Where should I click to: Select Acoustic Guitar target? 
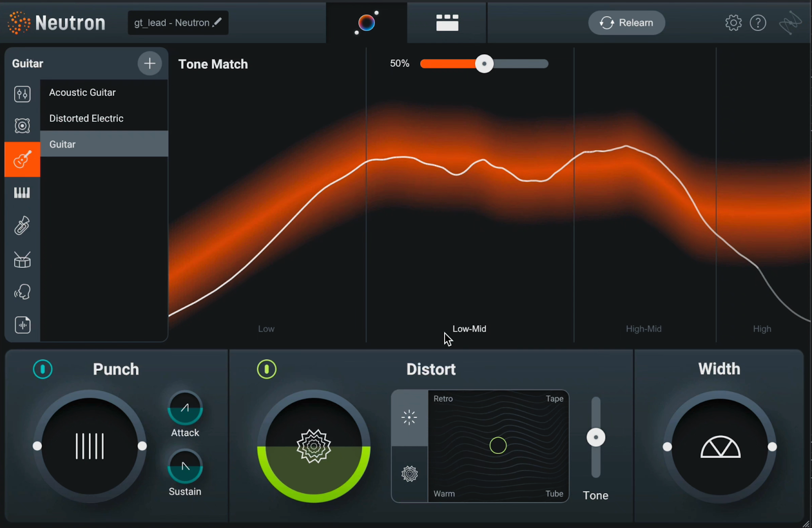104,92
